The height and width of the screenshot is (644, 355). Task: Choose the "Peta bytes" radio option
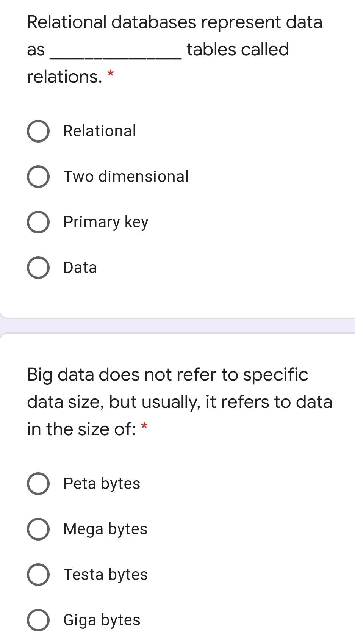point(38,484)
